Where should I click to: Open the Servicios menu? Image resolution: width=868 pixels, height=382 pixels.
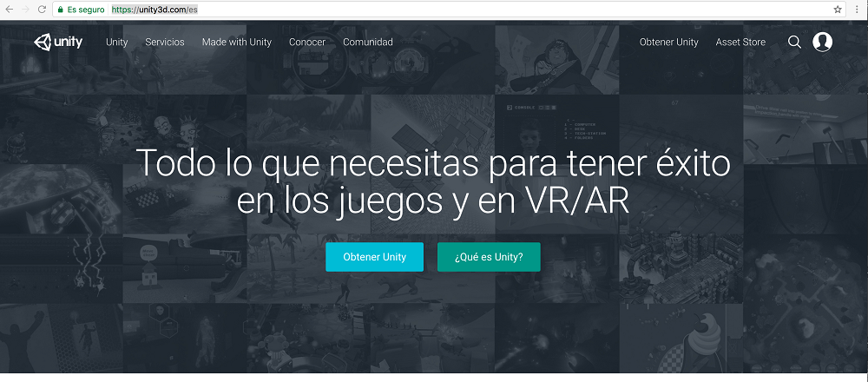point(165,42)
